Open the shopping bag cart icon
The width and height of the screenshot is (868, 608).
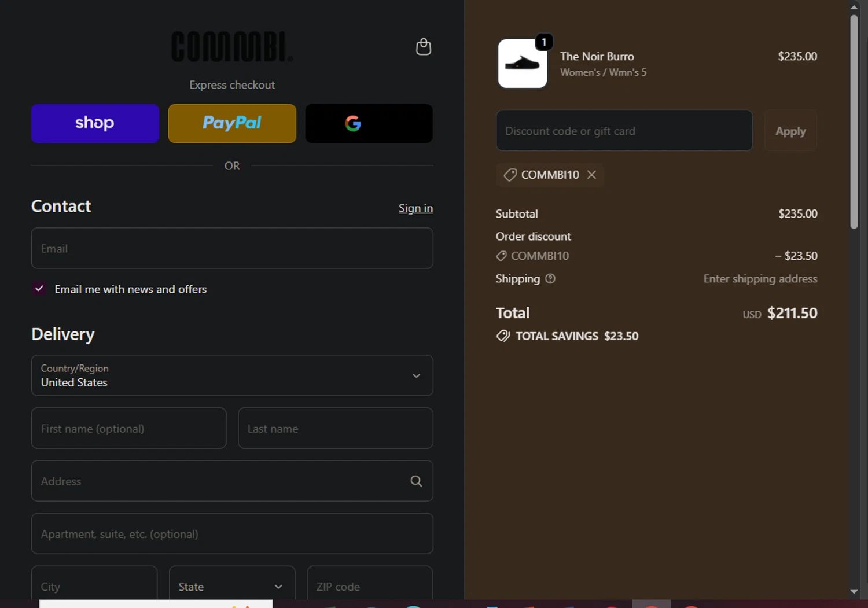pyautogui.click(x=424, y=47)
